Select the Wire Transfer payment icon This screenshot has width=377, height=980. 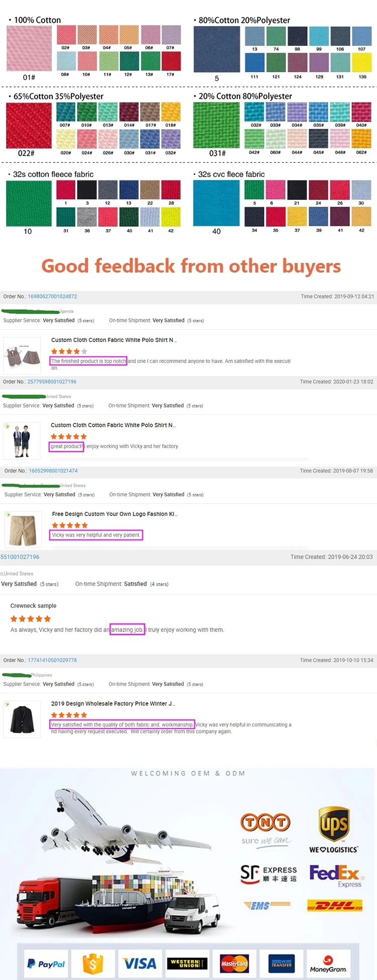click(x=281, y=963)
